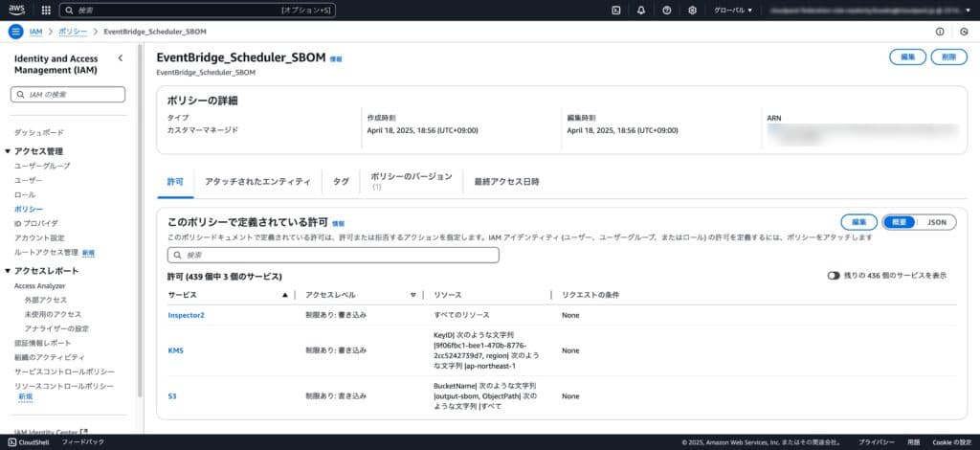Viewport: 980px width, 450px height.
Task: Open the Inspector2 service link
Action: 187,315
